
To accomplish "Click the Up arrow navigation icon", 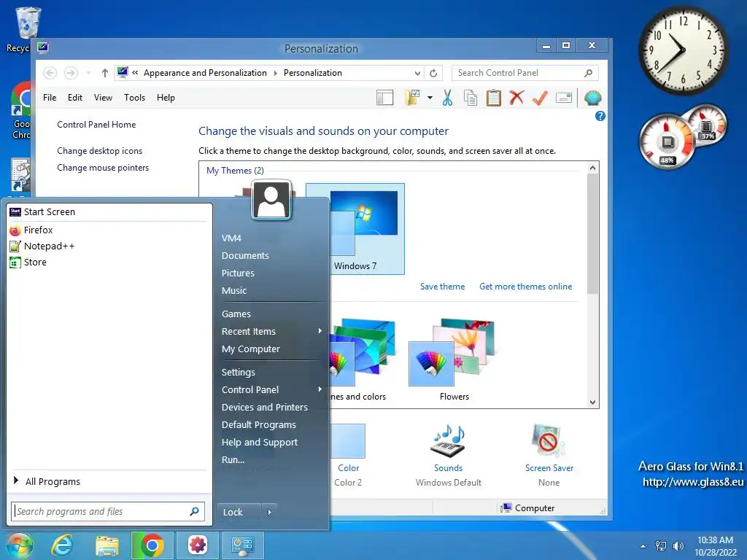I will [x=105, y=73].
